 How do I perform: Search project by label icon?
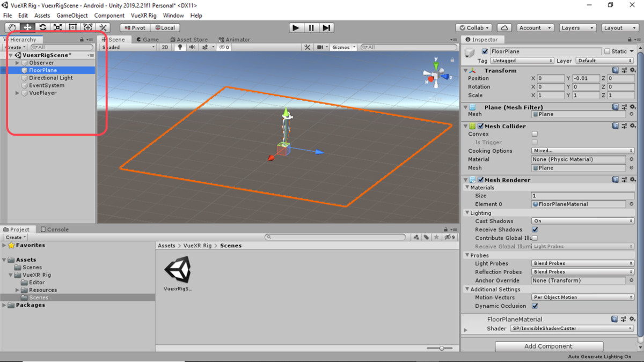tap(426, 237)
